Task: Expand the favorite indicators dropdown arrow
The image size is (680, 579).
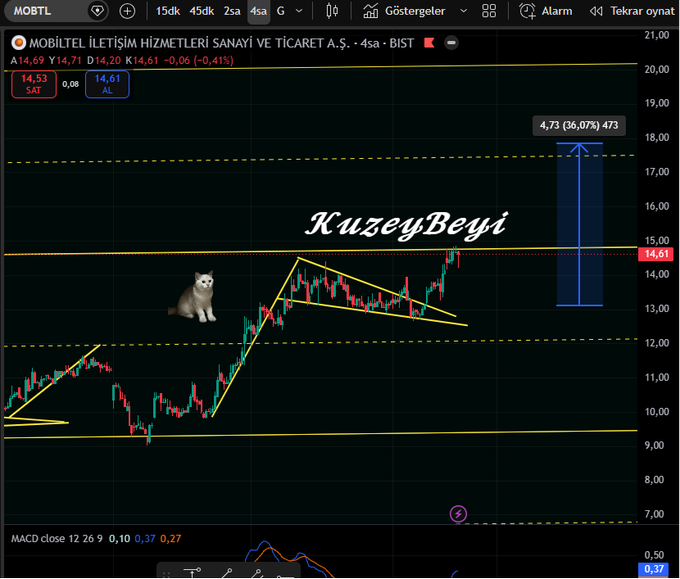Action: coord(464,11)
